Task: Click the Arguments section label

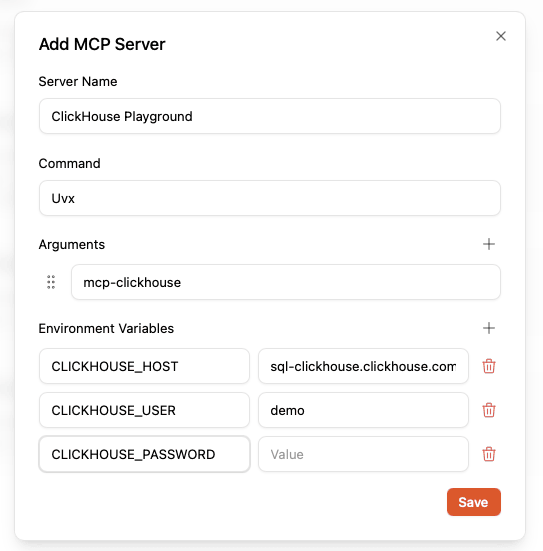Action: tap(72, 245)
